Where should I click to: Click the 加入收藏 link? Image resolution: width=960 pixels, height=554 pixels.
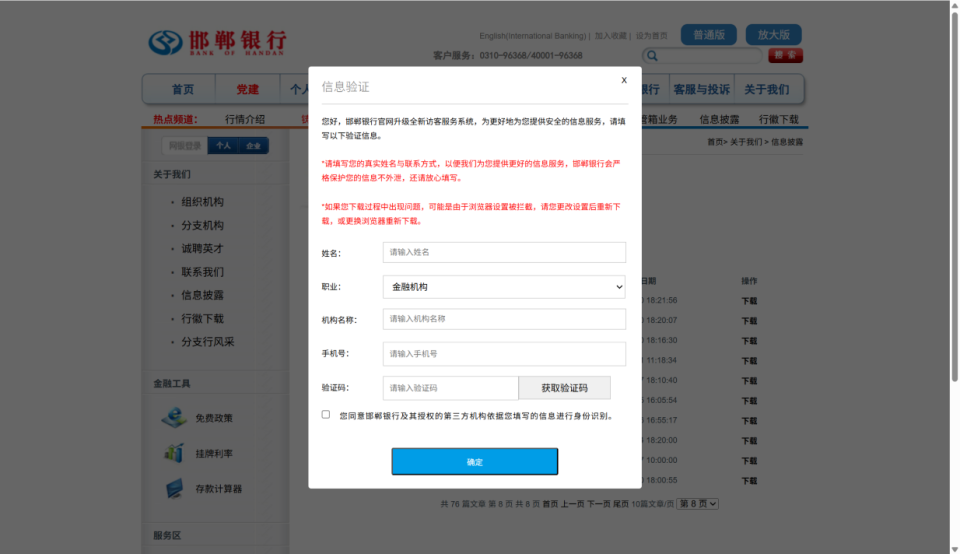pos(610,36)
